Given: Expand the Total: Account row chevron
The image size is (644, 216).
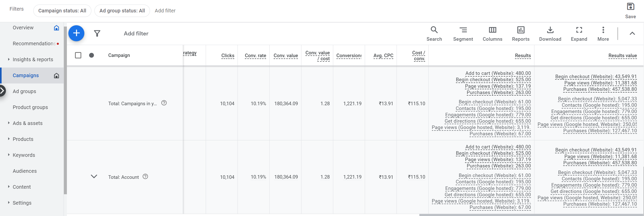Looking at the screenshot, I should [94, 177].
